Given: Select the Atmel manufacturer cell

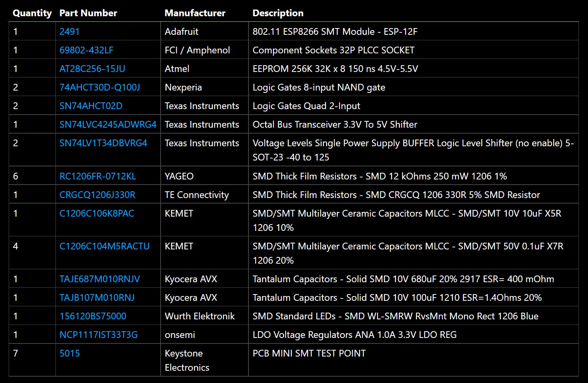Looking at the screenshot, I should (x=204, y=69).
